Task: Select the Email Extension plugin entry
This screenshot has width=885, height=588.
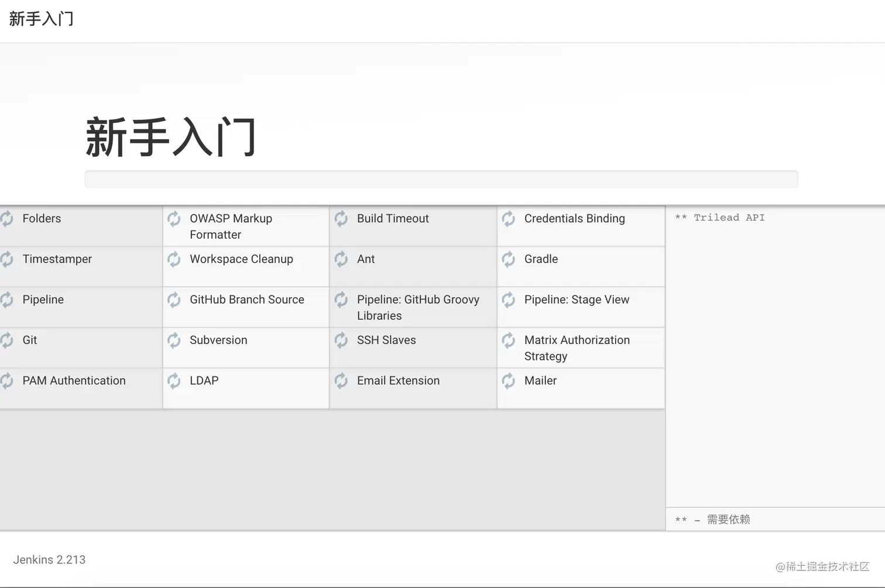Action: click(x=398, y=380)
